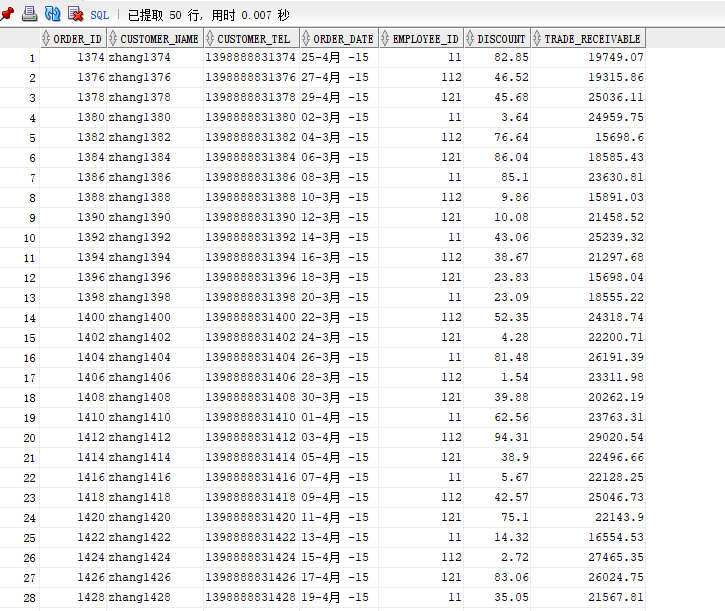Click telephone cell 139888831394
Image resolution: width=725 pixels, height=611 pixels.
tap(252, 257)
